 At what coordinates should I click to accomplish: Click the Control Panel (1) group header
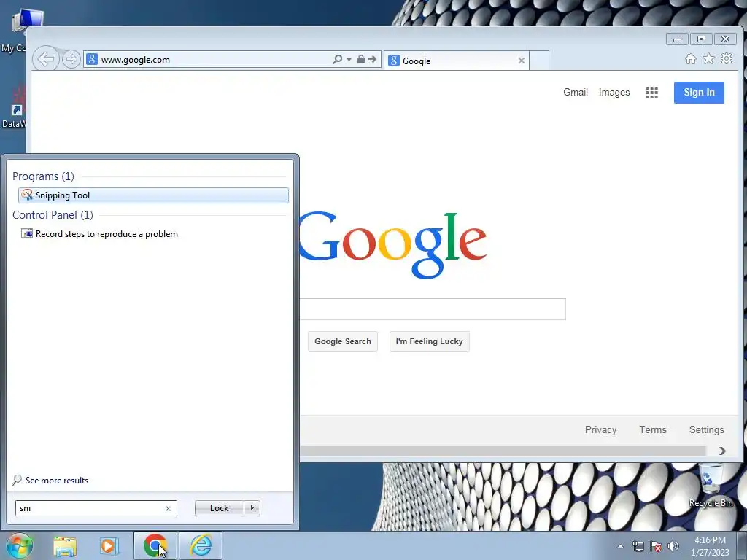coord(53,215)
